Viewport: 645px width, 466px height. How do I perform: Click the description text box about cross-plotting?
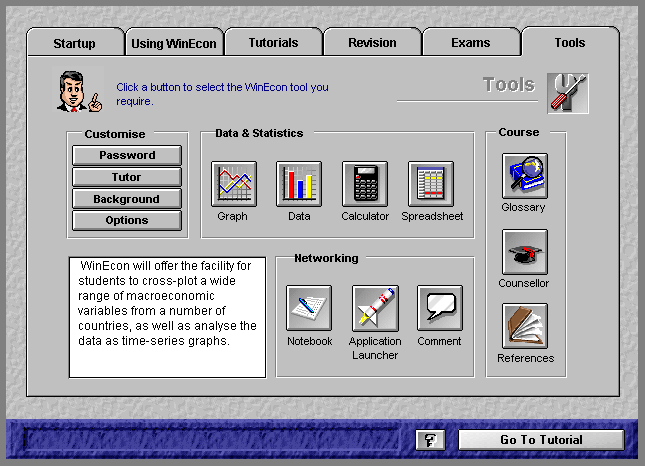pos(167,317)
